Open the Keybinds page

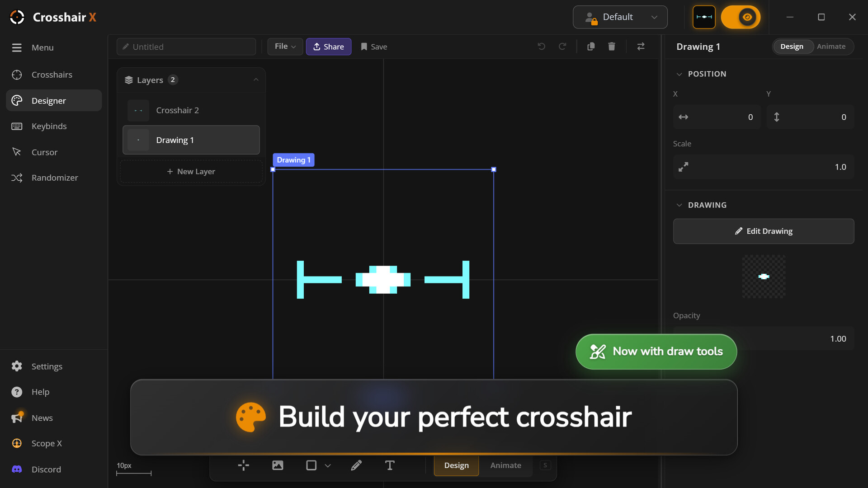(54, 126)
